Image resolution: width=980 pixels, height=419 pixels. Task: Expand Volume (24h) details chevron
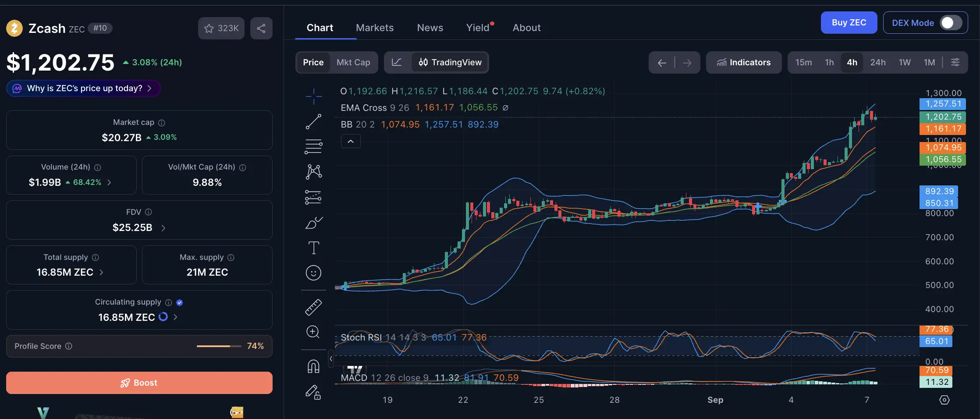click(109, 182)
